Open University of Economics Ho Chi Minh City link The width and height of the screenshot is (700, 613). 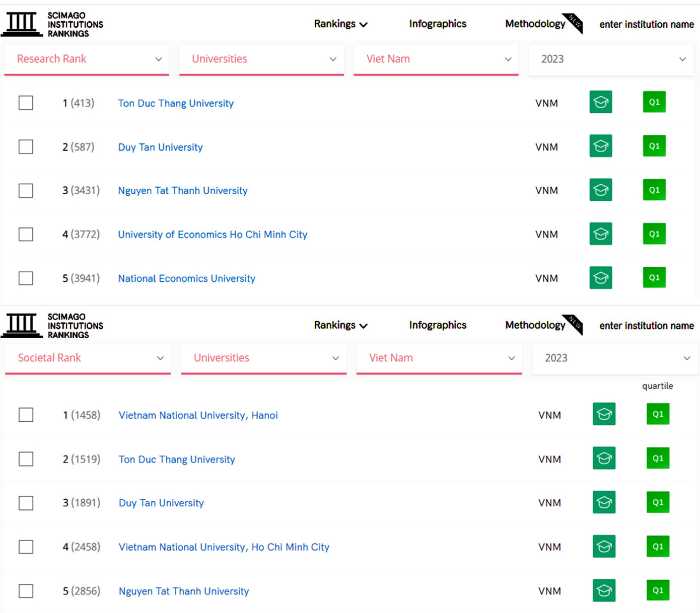tap(213, 235)
